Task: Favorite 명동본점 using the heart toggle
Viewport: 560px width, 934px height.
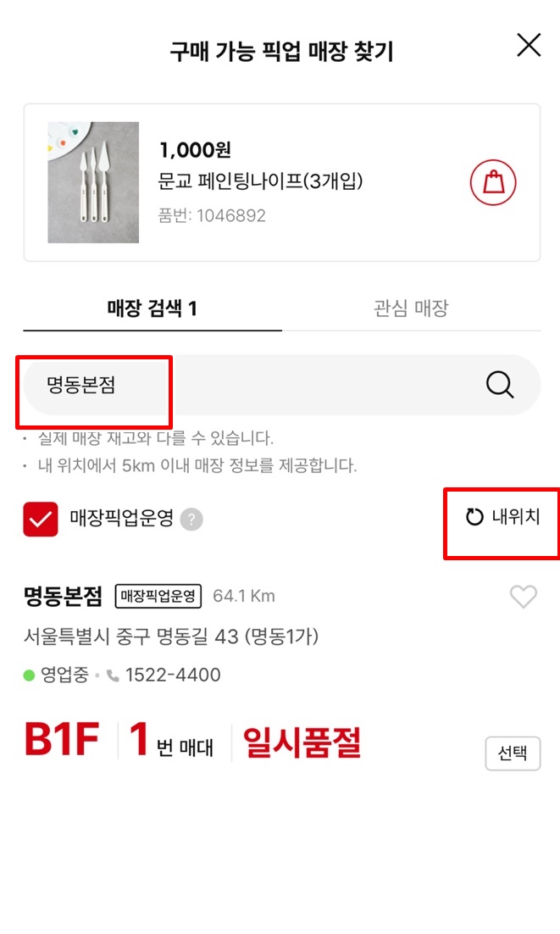Action: point(523,597)
